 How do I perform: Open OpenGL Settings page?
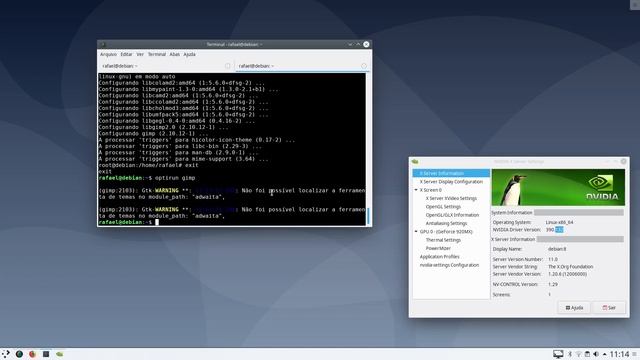(x=443, y=207)
